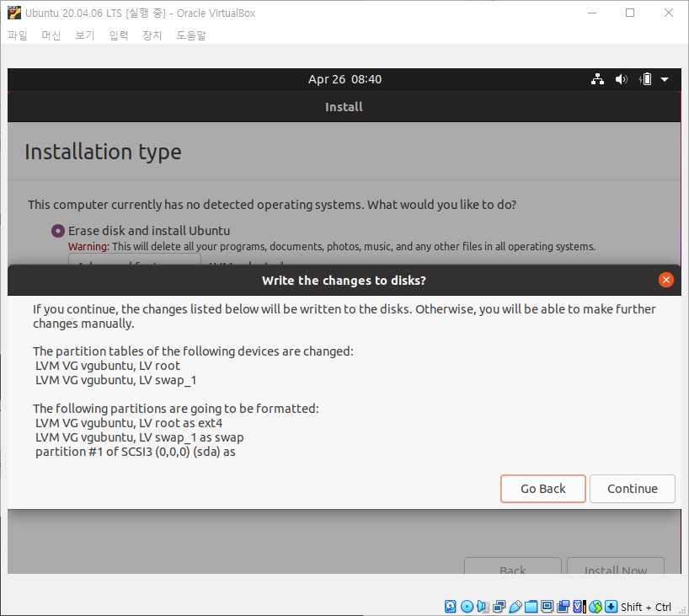Click the red Warning label text
The image size is (689, 616).
(88, 247)
